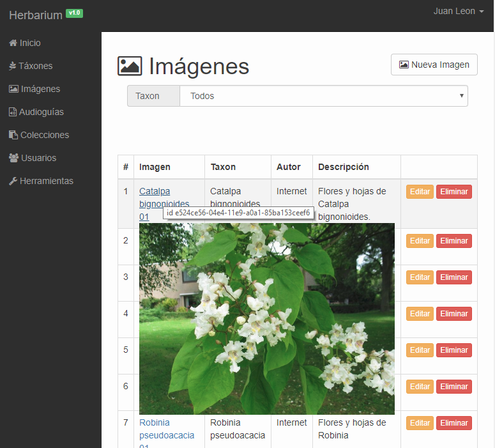
Task: Click the Usuarios people icon
Action: (x=13, y=158)
